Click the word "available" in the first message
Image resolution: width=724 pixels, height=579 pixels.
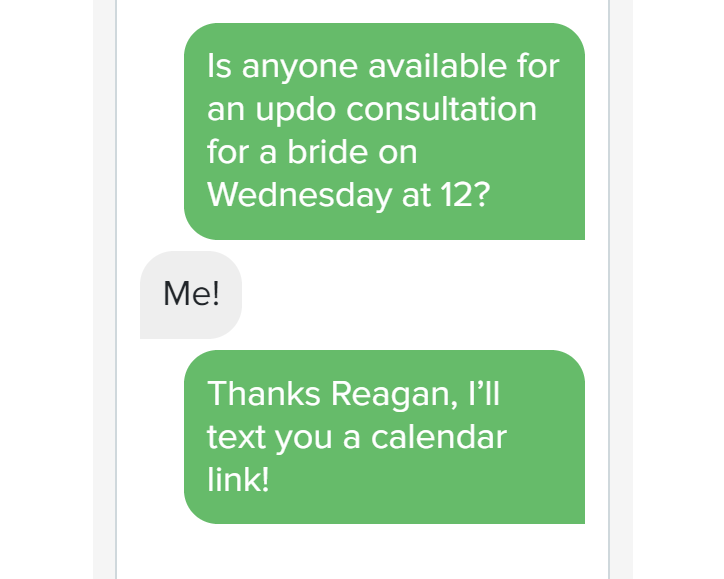point(437,66)
